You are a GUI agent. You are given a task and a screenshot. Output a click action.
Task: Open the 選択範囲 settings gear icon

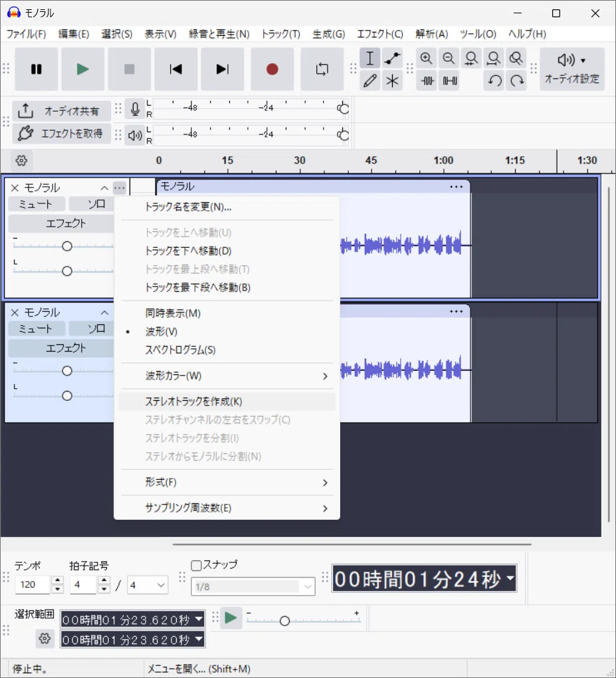tap(45, 639)
